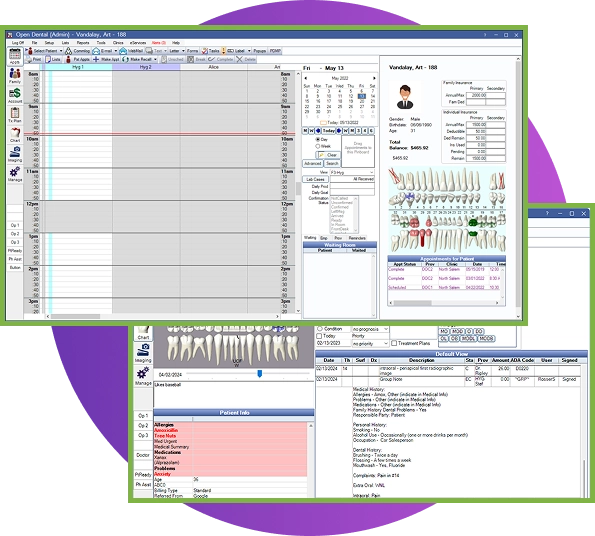Click the Clear pinboard button

point(328,155)
